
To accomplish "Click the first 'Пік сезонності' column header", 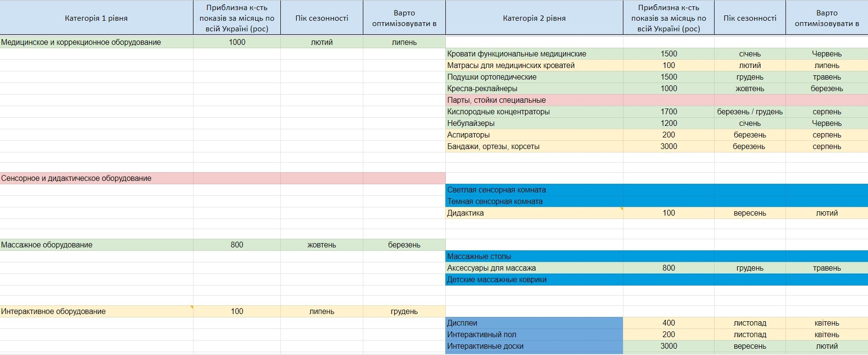I will click(x=322, y=18).
